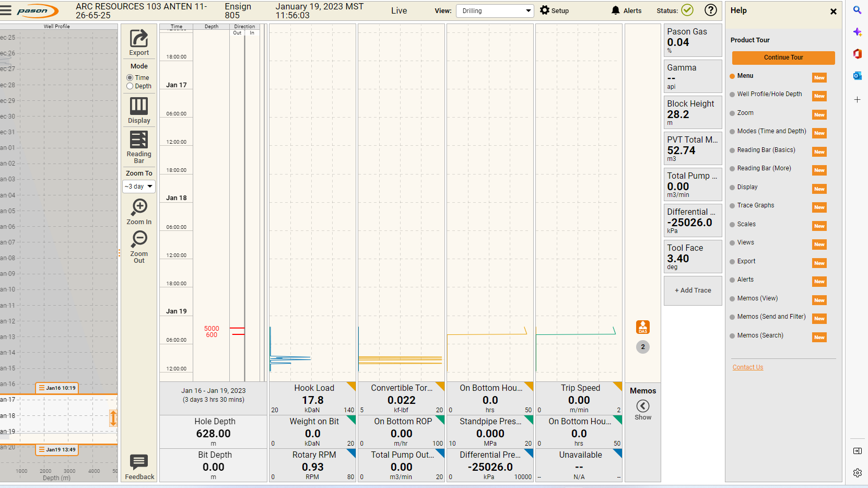Open the View dropdown showing Drilling
The height and width of the screenshot is (488, 868).
click(494, 10)
